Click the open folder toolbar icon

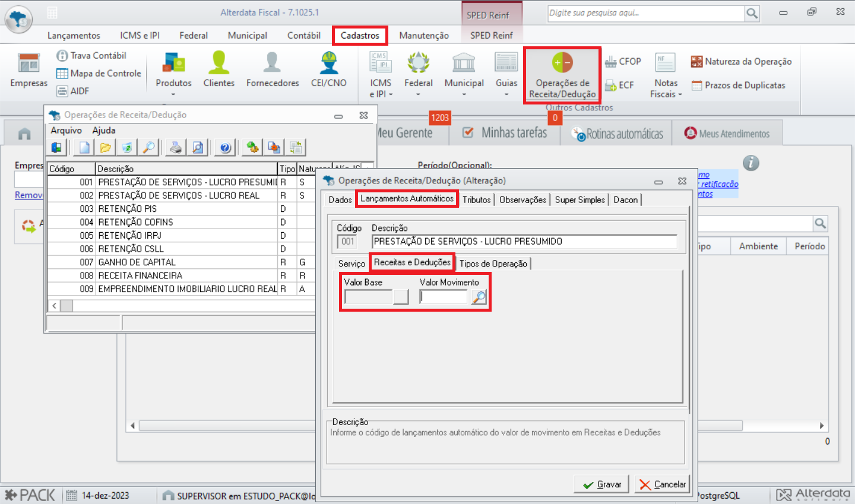point(106,147)
